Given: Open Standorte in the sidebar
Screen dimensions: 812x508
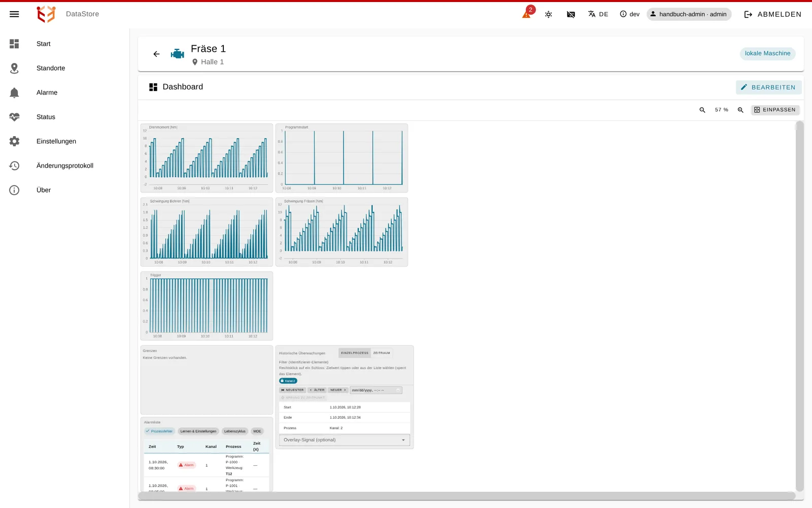Looking at the screenshot, I should point(65,68).
